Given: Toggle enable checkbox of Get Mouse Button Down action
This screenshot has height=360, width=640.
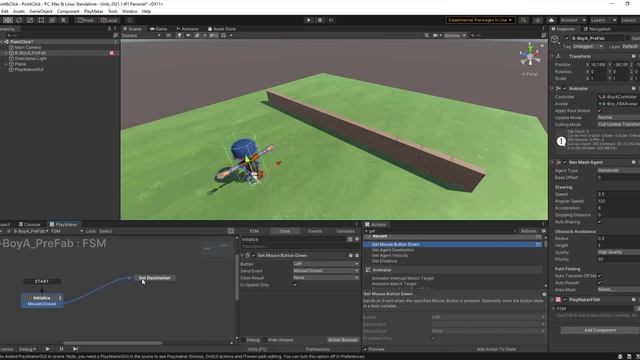Looking at the screenshot, I should click(x=253, y=256).
